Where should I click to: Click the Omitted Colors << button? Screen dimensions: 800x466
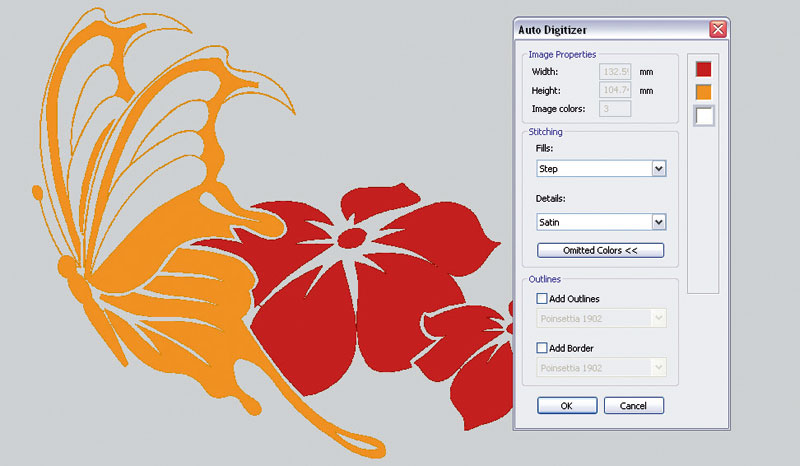pos(601,250)
